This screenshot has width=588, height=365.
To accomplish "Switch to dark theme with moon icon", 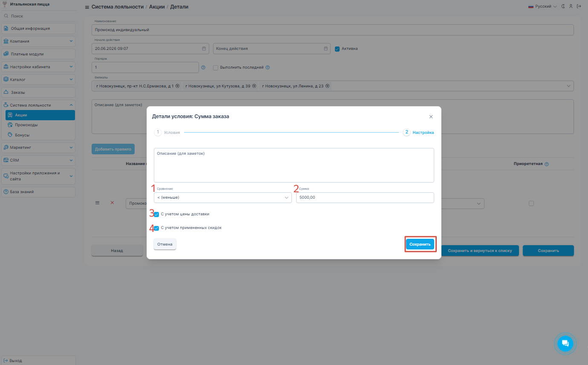I will [x=563, y=6].
